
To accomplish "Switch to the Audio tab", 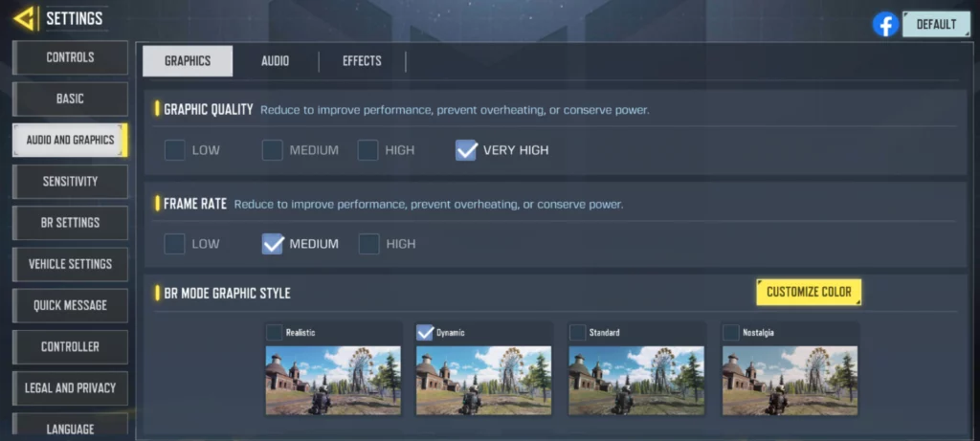I will (x=275, y=61).
